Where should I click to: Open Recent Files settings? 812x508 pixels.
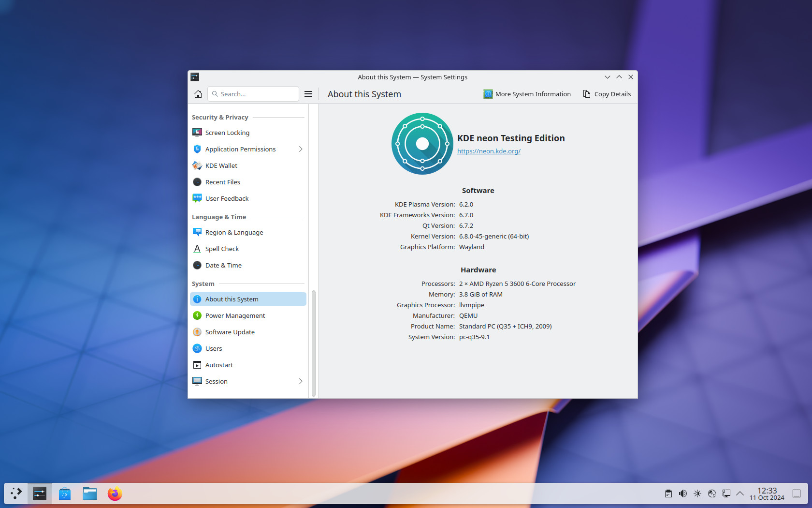click(248, 182)
